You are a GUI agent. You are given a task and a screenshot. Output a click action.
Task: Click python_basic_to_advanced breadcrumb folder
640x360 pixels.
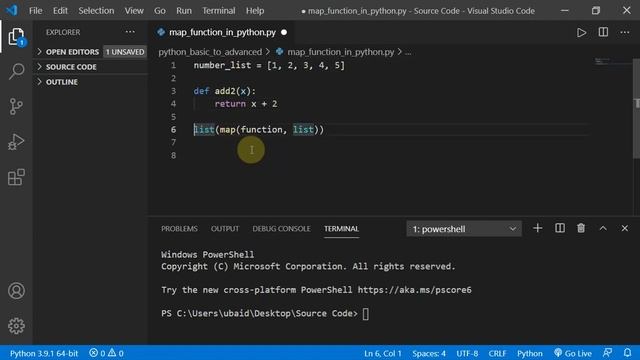[210, 52]
